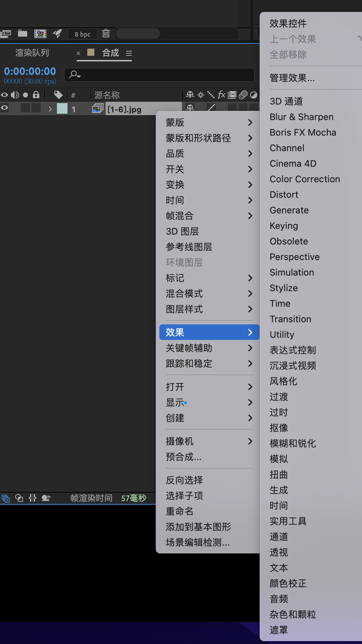The width and height of the screenshot is (362, 644).
Task: Click the shy switch column header icon
Action: [190, 95]
